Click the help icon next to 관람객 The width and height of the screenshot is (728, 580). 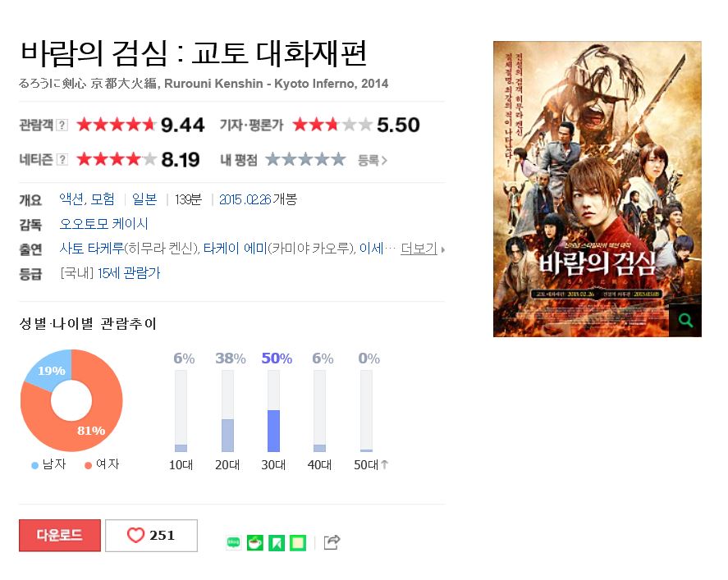pos(62,125)
